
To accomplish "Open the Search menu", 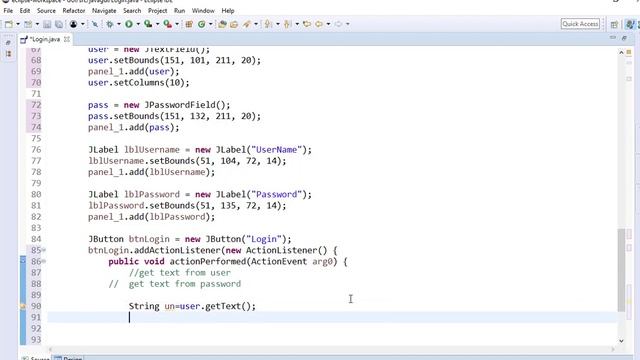I will click(x=132, y=11).
